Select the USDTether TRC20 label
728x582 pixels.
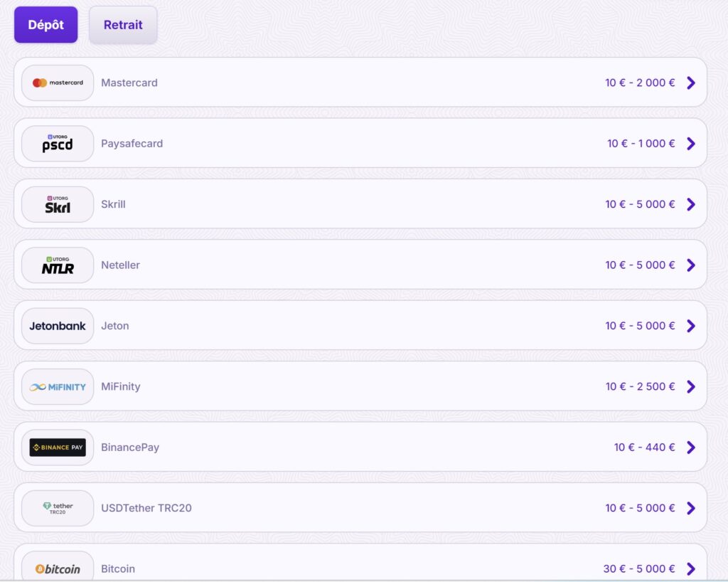[x=146, y=508]
